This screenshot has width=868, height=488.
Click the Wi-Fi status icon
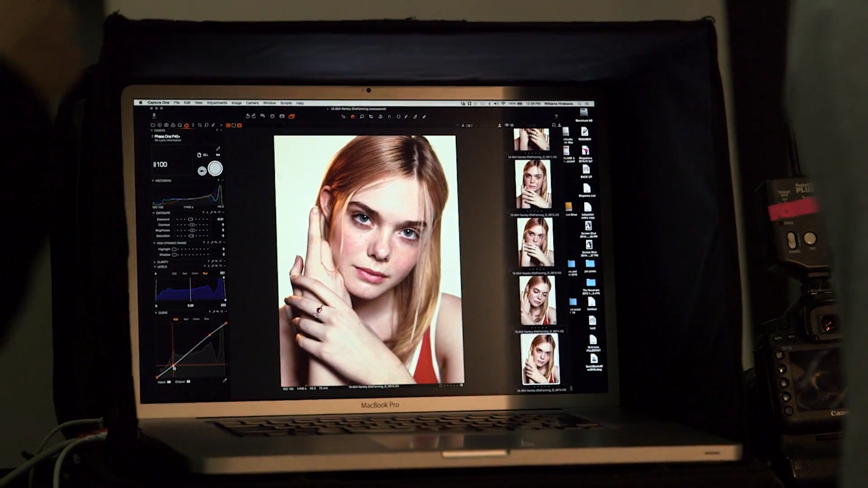503,103
